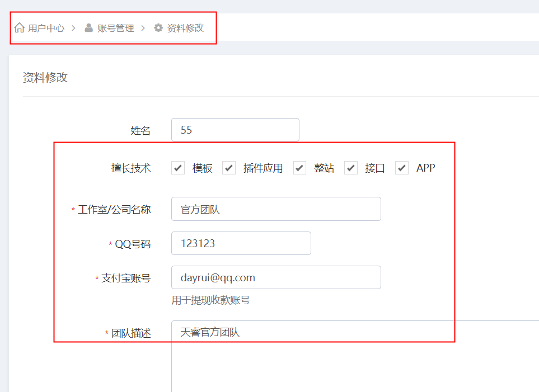The width and height of the screenshot is (539, 392).
Task: Click the home icon in breadcrumb
Action: 20,27
